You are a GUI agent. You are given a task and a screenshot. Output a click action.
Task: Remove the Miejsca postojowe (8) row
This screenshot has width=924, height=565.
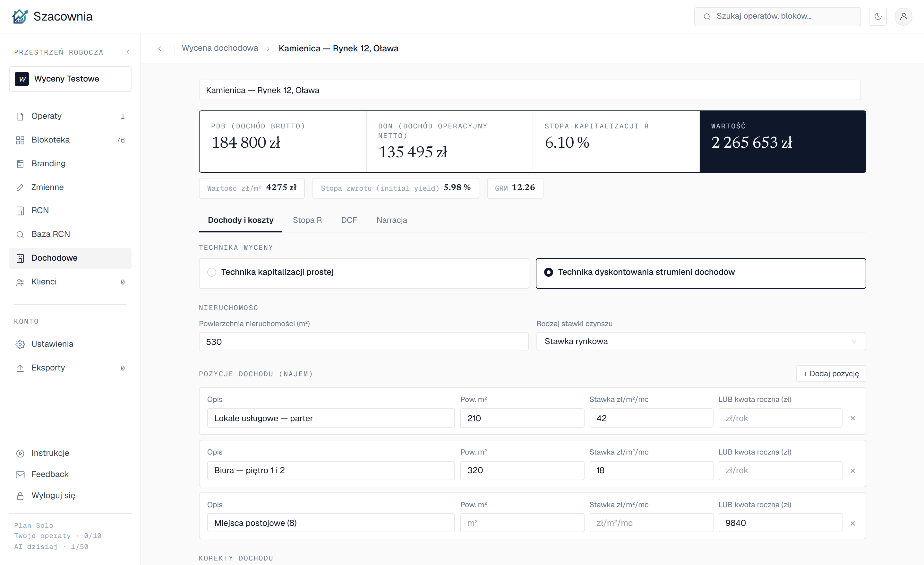click(x=852, y=523)
